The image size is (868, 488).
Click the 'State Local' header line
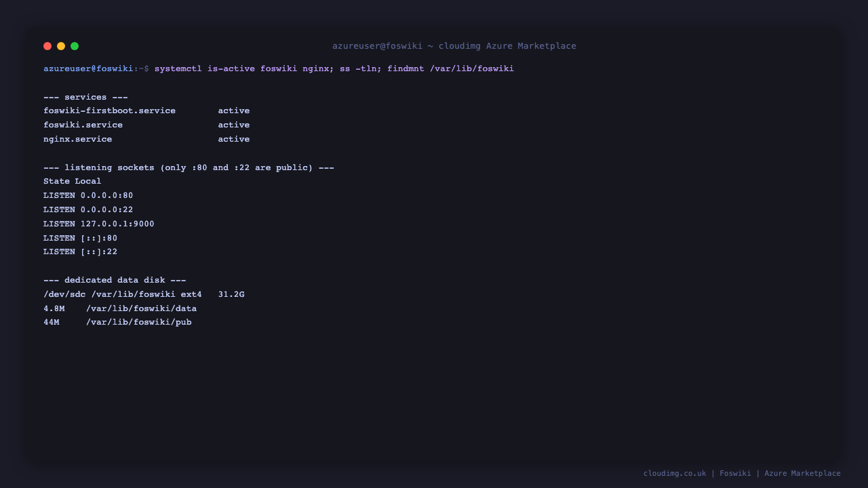[x=73, y=182]
